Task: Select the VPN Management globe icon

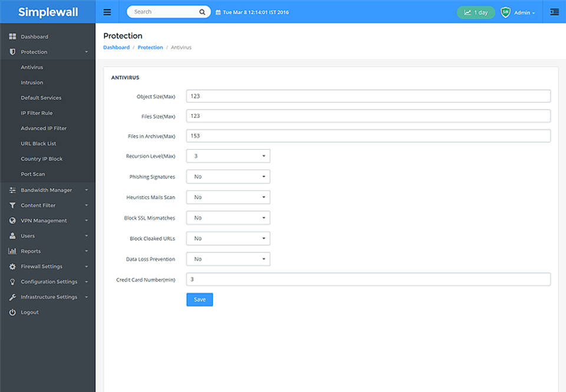Action: [x=12, y=220]
